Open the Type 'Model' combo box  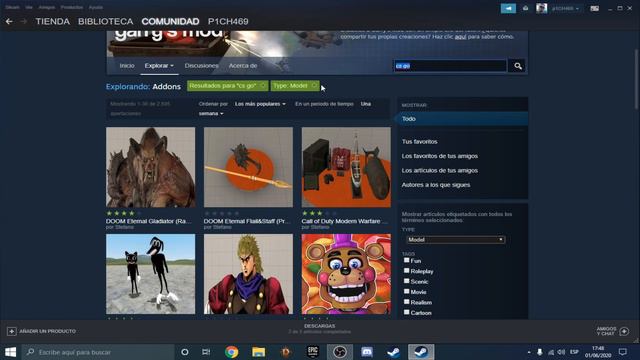pos(456,240)
